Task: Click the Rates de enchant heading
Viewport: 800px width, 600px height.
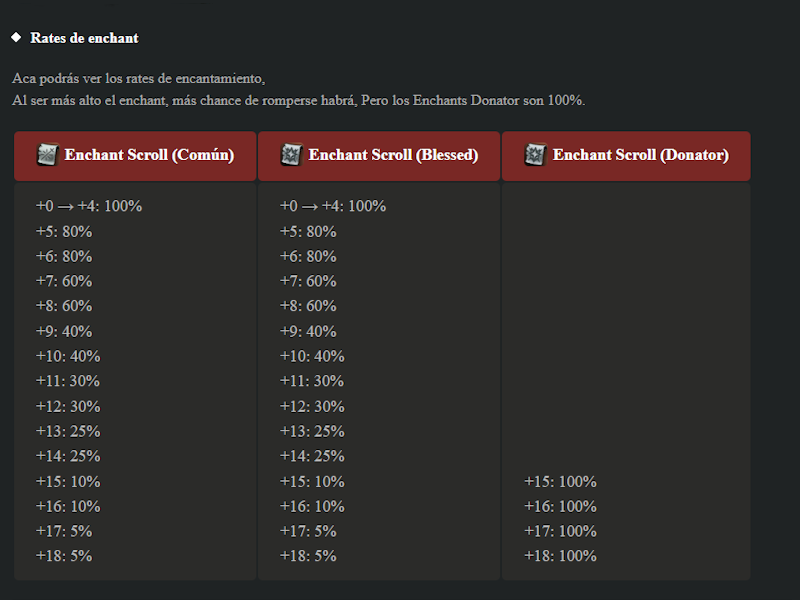Action: (x=84, y=38)
